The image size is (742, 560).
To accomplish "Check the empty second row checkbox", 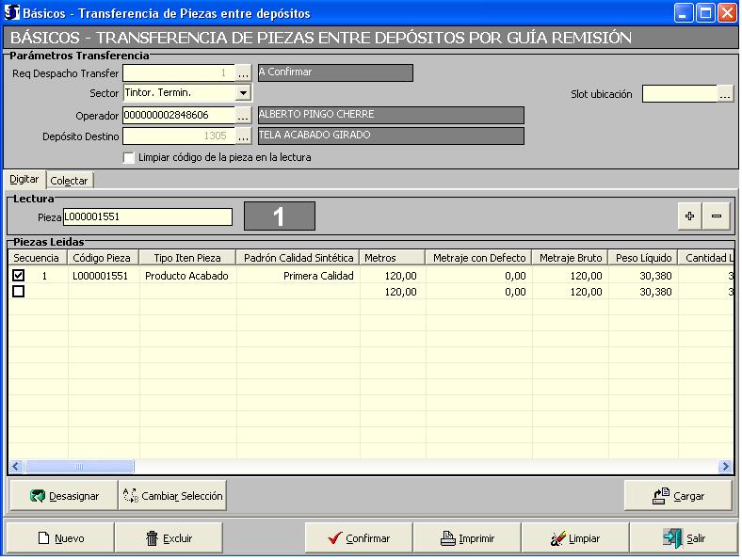I will (19, 292).
